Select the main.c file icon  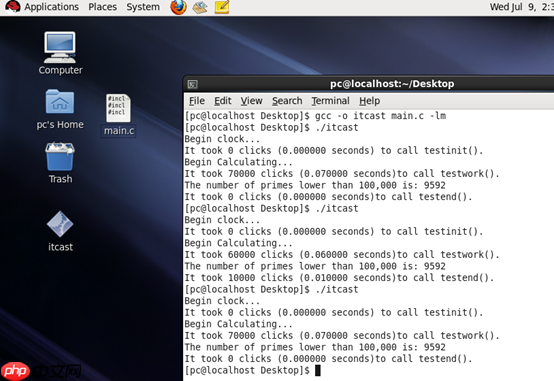119,115
